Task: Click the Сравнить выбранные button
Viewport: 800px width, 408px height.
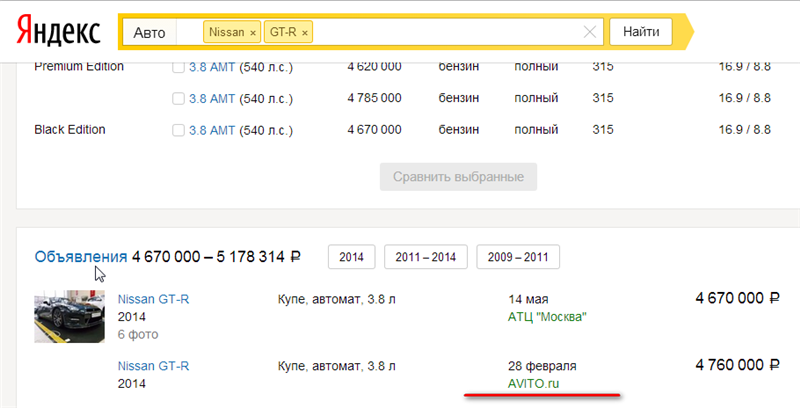Action: click(458, 177)
